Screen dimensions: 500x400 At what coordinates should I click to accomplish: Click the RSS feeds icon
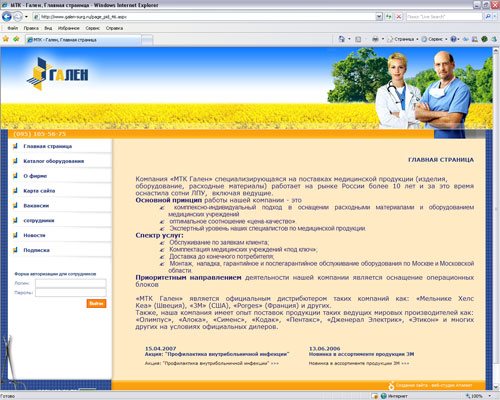tap(358, 39)
